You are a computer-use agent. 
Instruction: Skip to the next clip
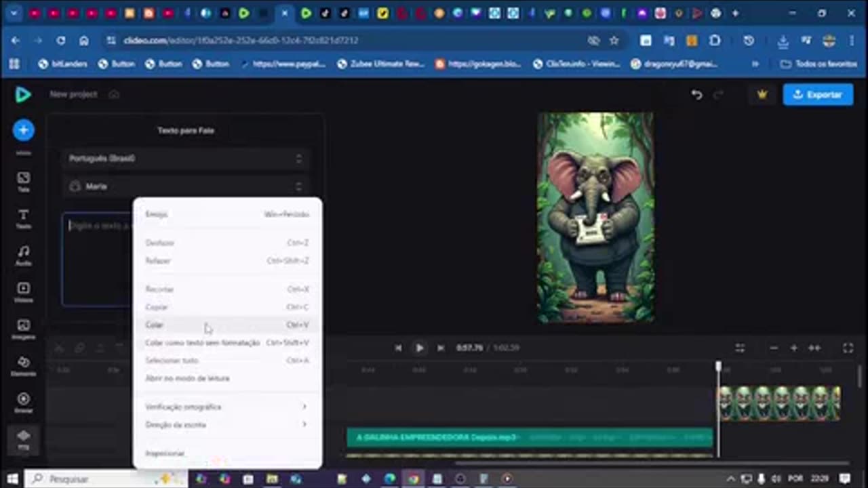tap(441, 348)
